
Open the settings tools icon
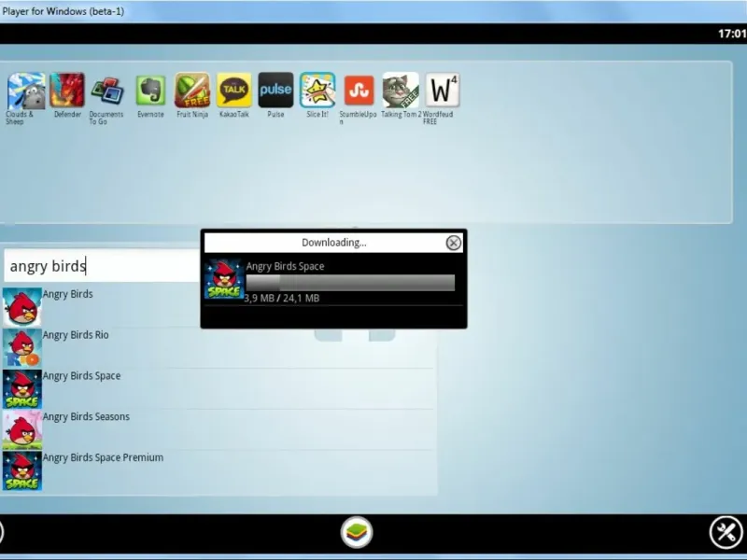coord(726,532)
